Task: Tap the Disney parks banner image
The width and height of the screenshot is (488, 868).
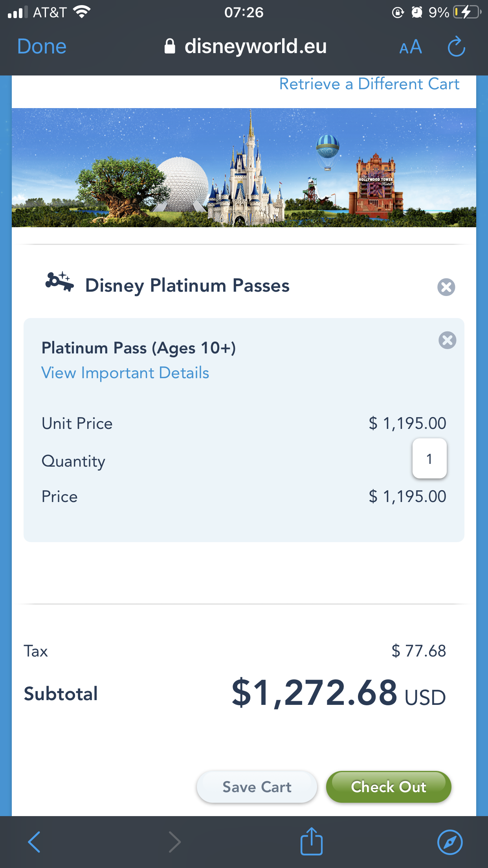Action: pos(244,168)
